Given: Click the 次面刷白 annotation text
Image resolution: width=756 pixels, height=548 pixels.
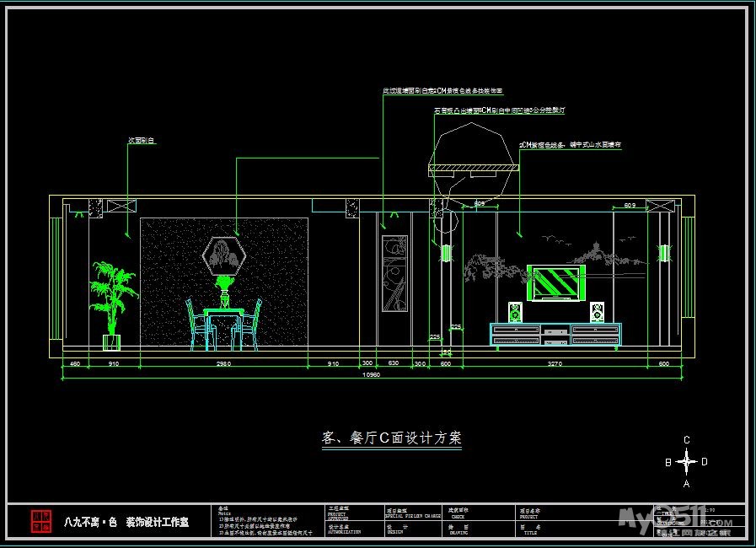Looking at the screenshot, I should coord(141,141).
